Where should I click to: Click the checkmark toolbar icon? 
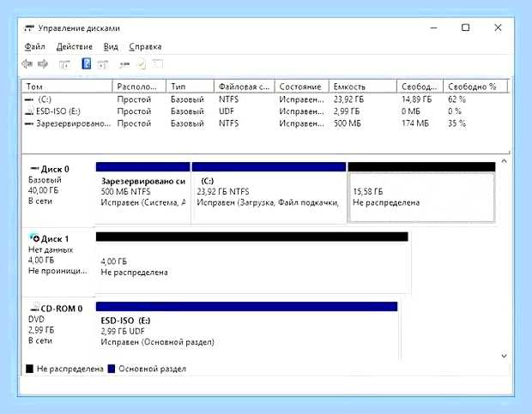141,64
